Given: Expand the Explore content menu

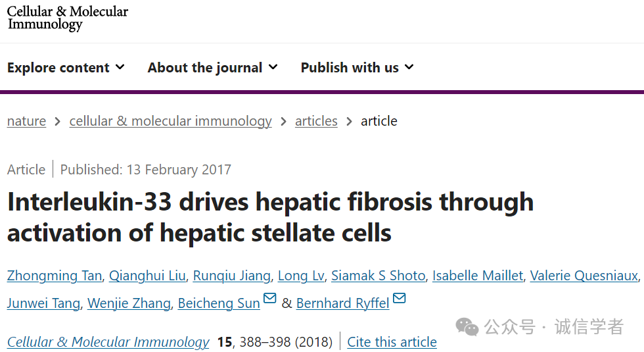Looking at the screenshot, I should (66, 67).
